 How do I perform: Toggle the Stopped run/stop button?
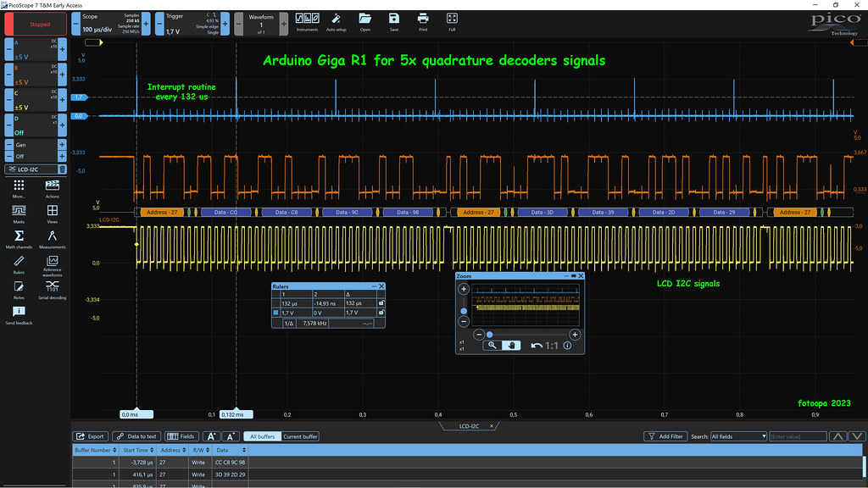36,25
